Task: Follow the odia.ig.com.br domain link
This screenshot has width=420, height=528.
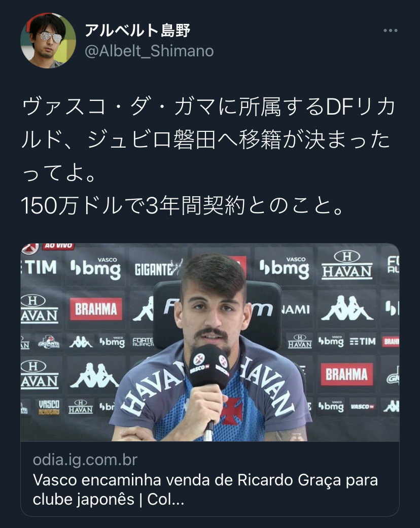Action: pyautogui.click(x=85, y=460)
